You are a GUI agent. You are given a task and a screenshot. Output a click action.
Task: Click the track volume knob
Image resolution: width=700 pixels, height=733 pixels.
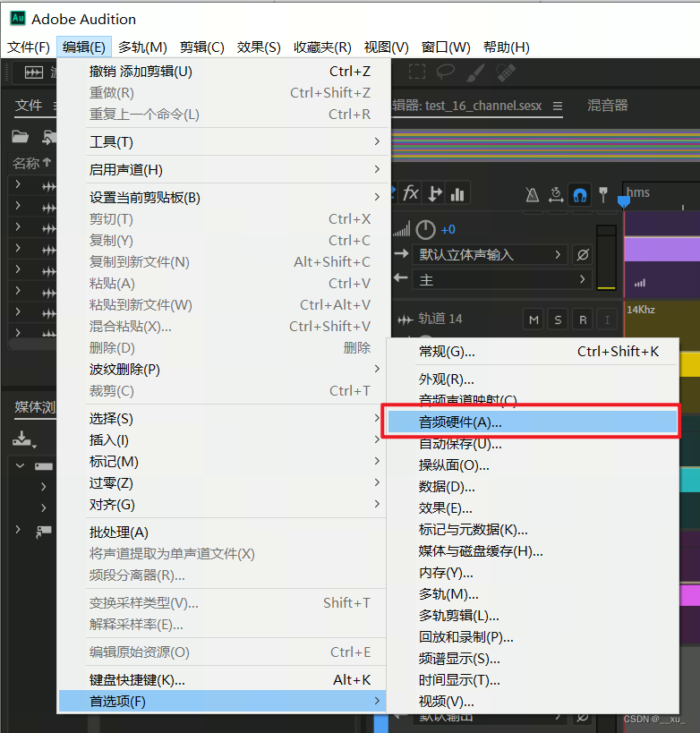pyautogui.click(x=425, y=229)
